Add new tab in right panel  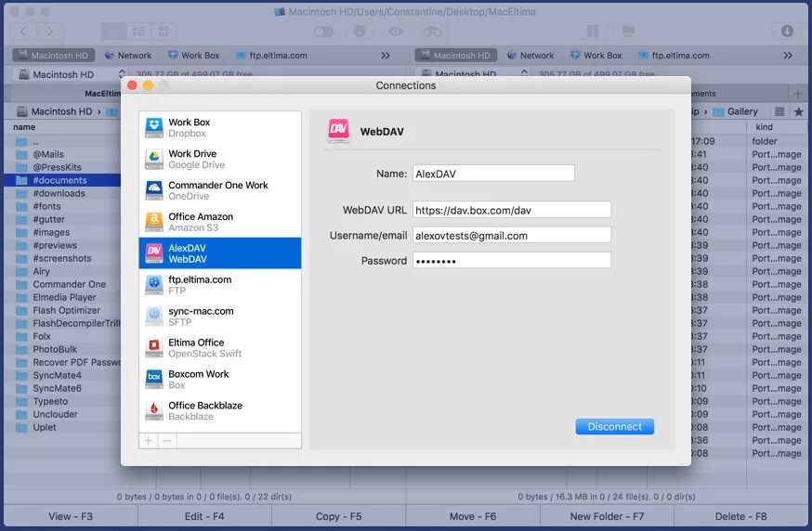798,94
